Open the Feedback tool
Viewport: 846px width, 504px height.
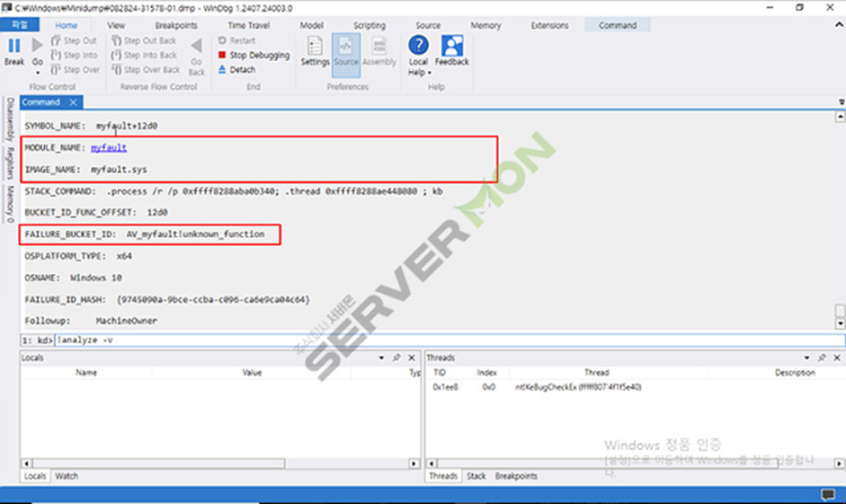click(451, 51)
